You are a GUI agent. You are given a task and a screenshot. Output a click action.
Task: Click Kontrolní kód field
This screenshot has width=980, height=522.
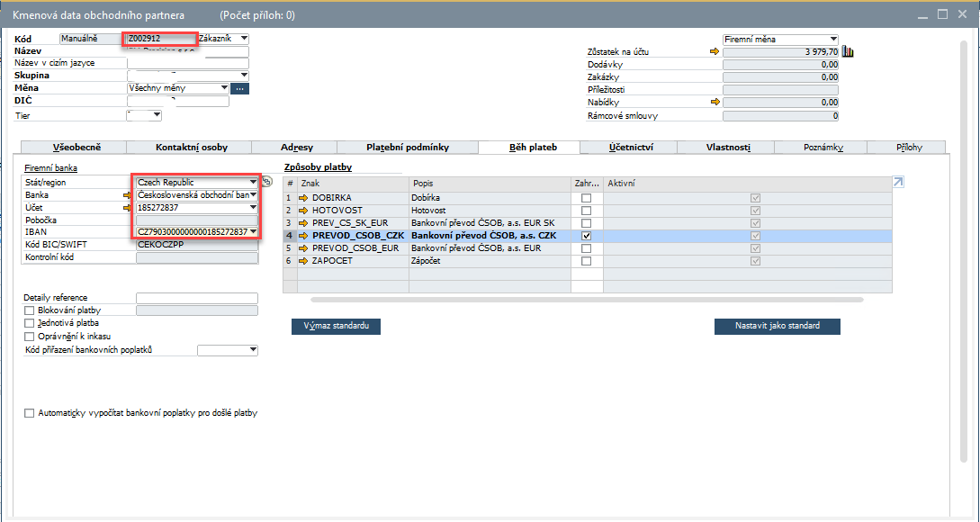[197, 256]
